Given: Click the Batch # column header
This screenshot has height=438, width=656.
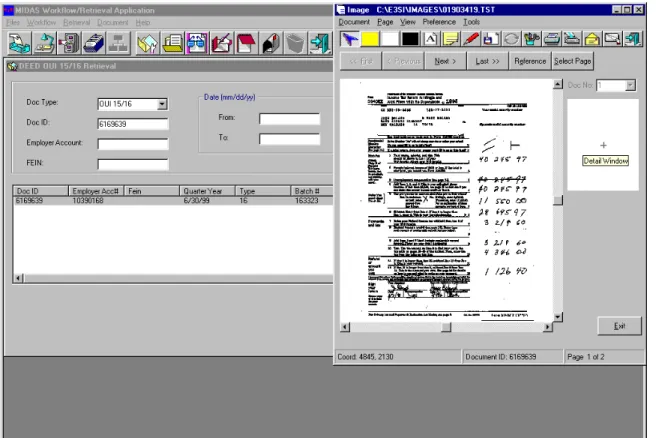Looking at the screenshot, I should [311, 191].
